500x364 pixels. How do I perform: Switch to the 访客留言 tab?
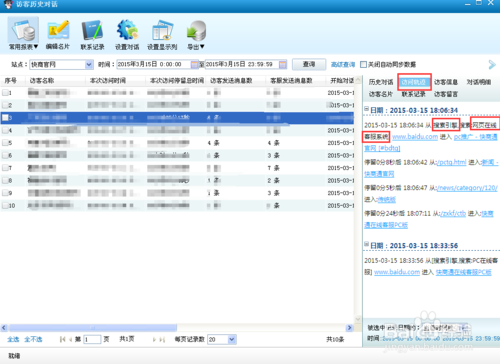pyautogui.click(x=446, y=94)
